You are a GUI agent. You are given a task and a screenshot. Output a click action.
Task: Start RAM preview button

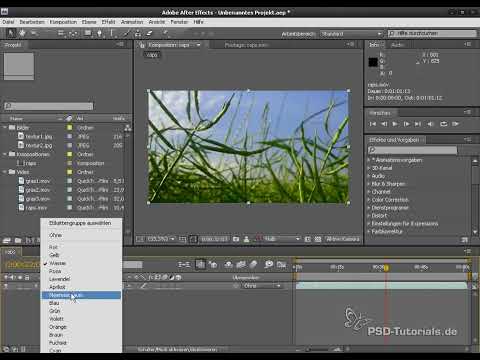pos(455,124)
